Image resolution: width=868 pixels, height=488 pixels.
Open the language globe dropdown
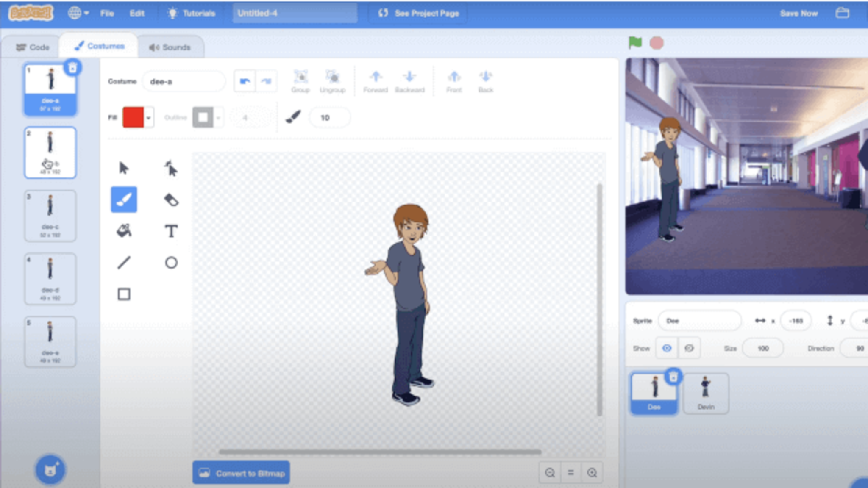(78, 13)
